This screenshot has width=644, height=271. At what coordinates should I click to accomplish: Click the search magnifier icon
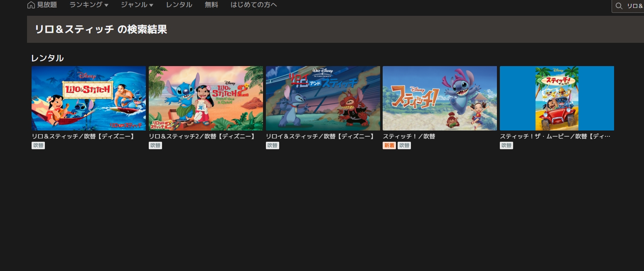(x=619, y=6)
